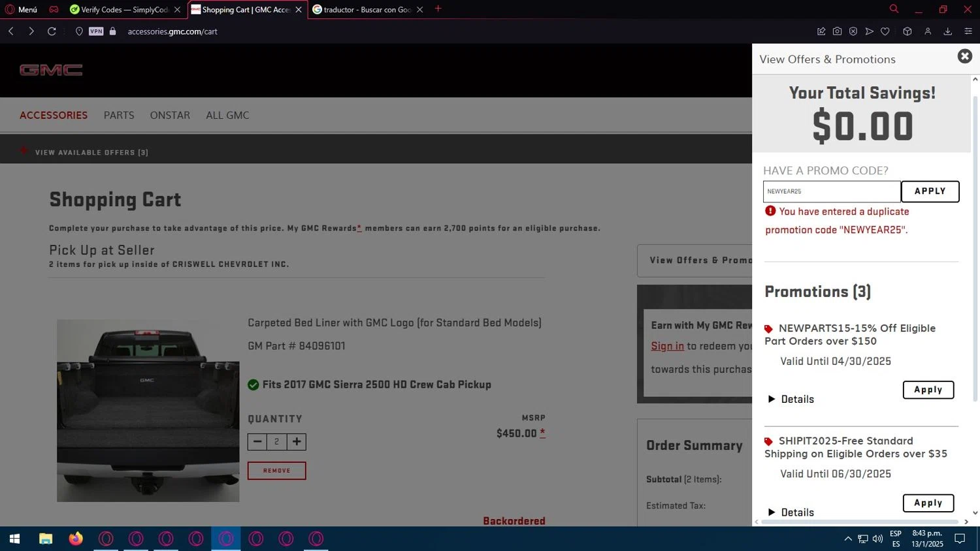This screenshot has width=980, height=551.
Task: Open the ONSTAR nav item
Action: click(x=170, y=115)
